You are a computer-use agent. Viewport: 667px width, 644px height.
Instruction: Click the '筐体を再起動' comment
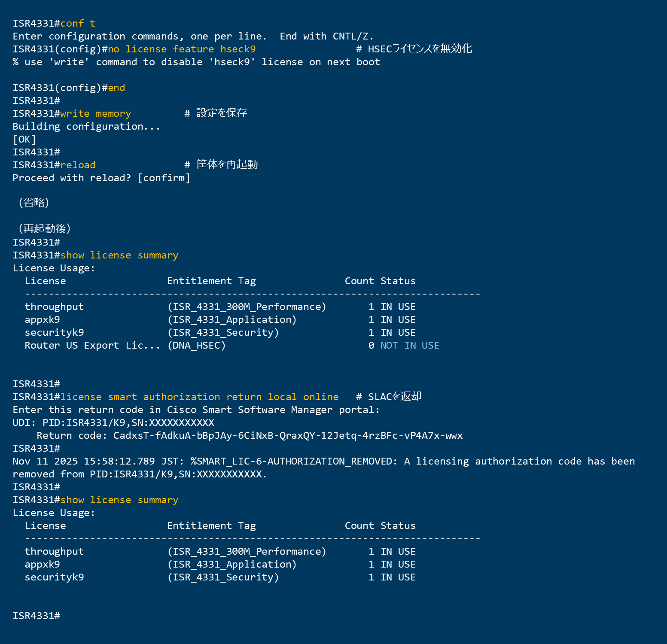pos(227,165)
